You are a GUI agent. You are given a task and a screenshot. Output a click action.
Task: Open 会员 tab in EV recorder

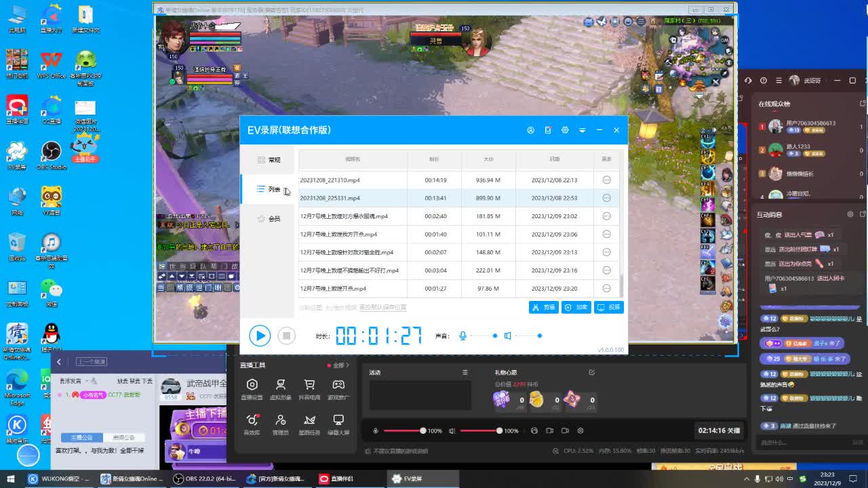(x=269, y=219)
